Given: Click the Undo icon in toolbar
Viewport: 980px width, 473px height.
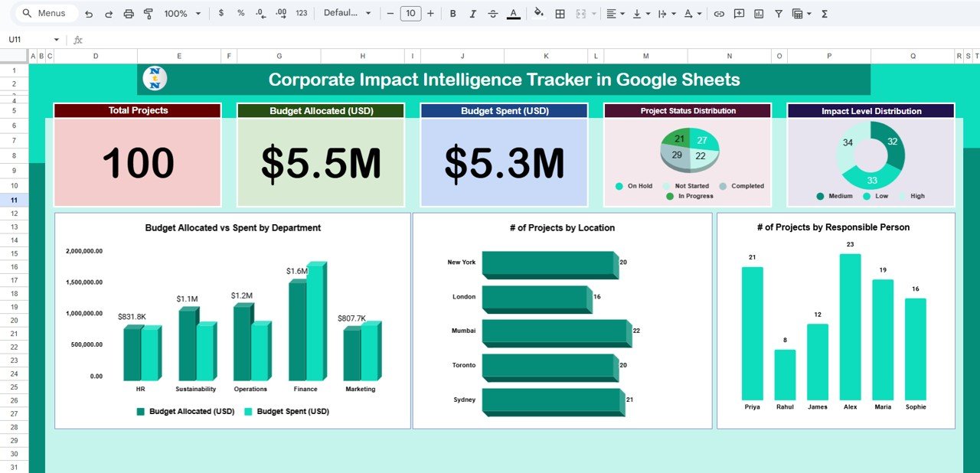Looking at the screenshot, I should pos(89,14).
